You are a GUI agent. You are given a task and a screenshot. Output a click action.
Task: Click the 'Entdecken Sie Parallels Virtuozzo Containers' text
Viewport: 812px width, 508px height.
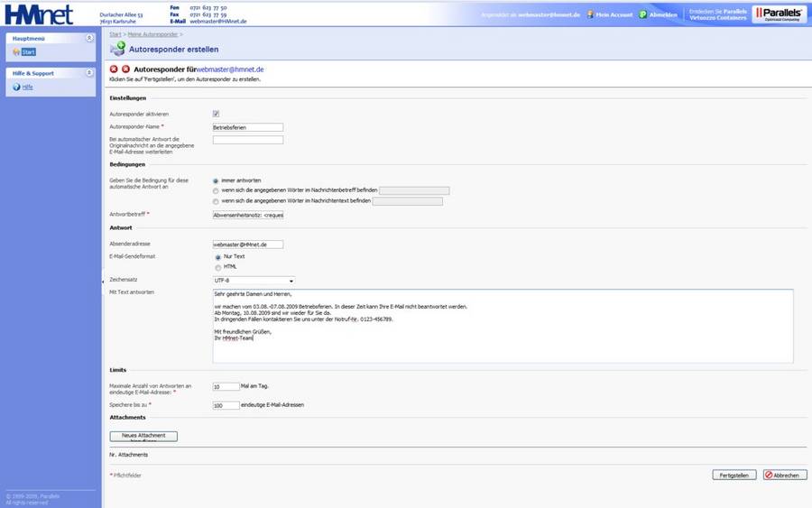[x=718, y=14]
